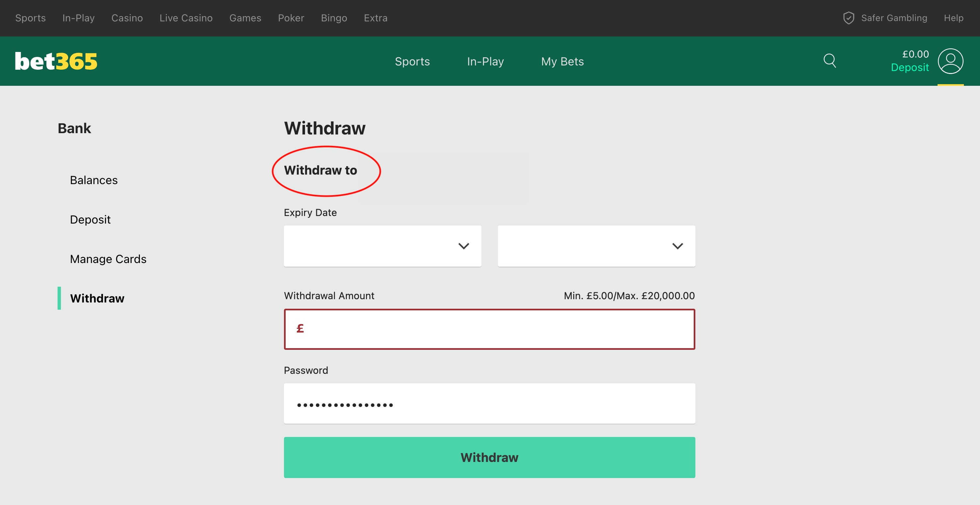Open Poker in the top bar

point(291,18)
